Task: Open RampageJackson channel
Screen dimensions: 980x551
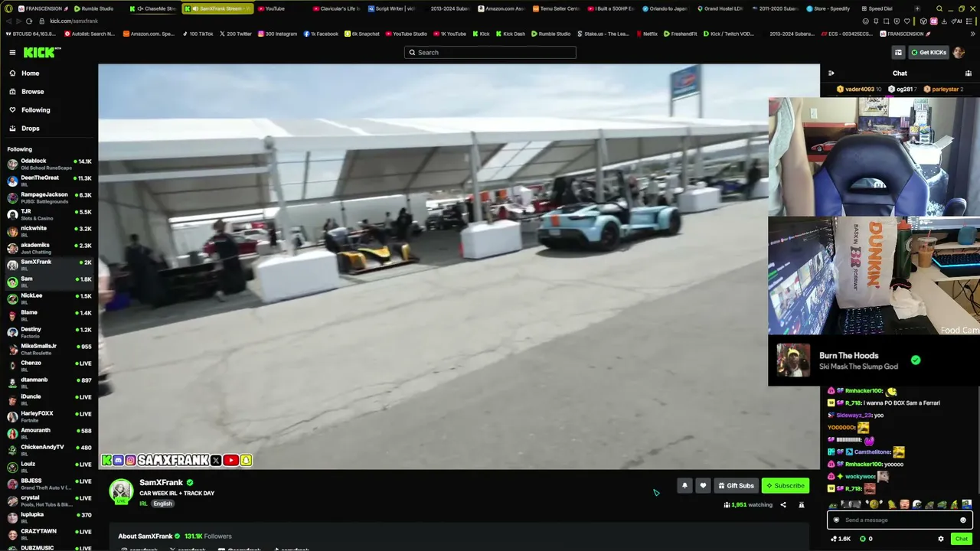Action: pyautogui.click(x=49, y=197)
